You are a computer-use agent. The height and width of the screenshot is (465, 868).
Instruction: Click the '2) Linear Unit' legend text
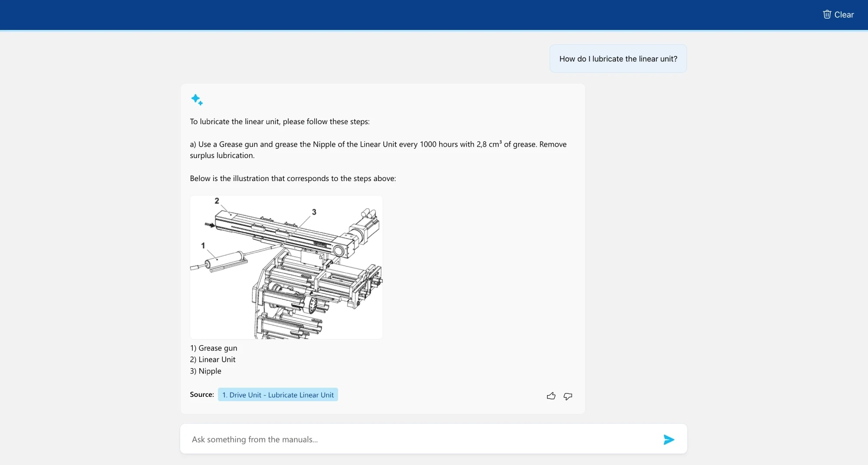click(213, 359)
